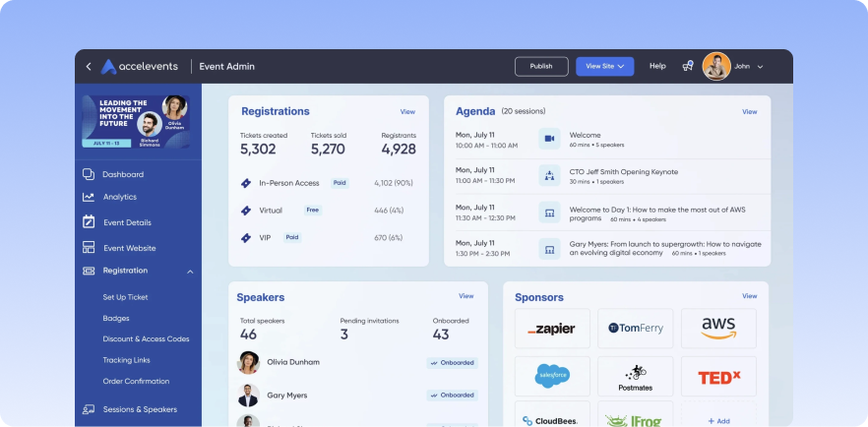The width and height of the screenshot is (868, 427).
Task: Click the back arrow beside accelevents logo
Action: coord(89,67)
